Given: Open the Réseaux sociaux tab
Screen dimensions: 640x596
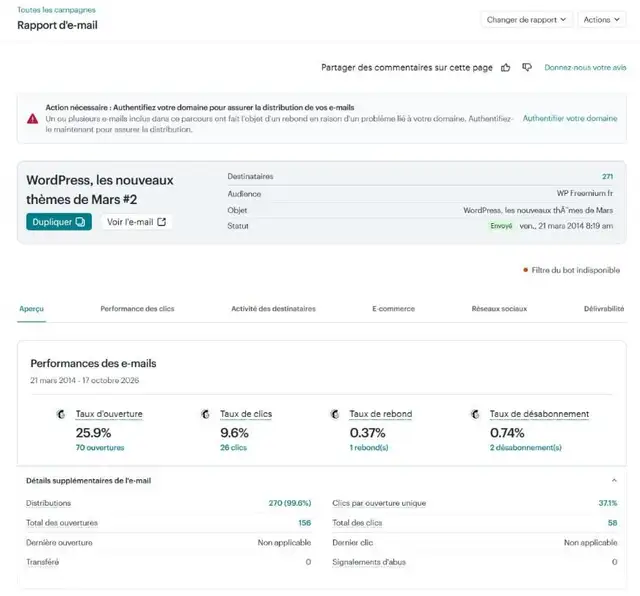Looking at the screenshot, I should tap(499, 309).
